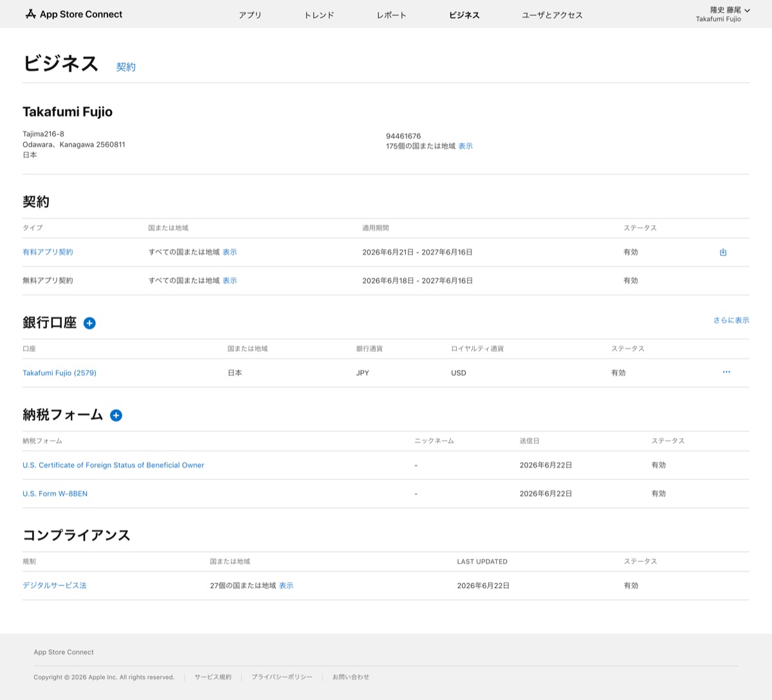The image size is (772, 700).
Task: Open the ユーザとアクセス menu
Action: 552,15
